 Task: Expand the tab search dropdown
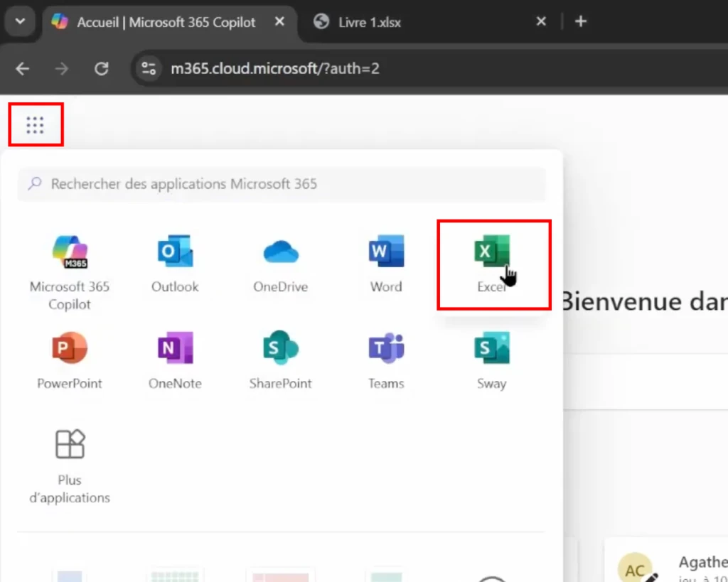click(20, 21)
